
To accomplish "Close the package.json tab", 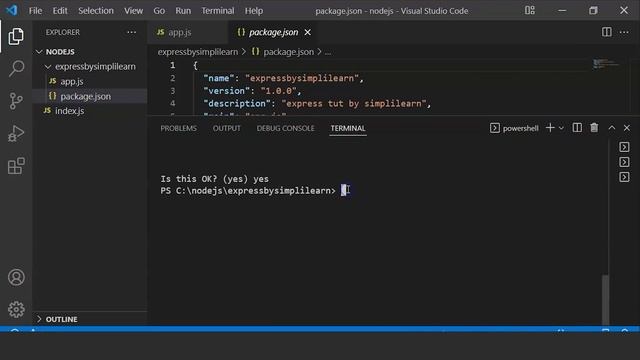I will [x=307, y=32].
